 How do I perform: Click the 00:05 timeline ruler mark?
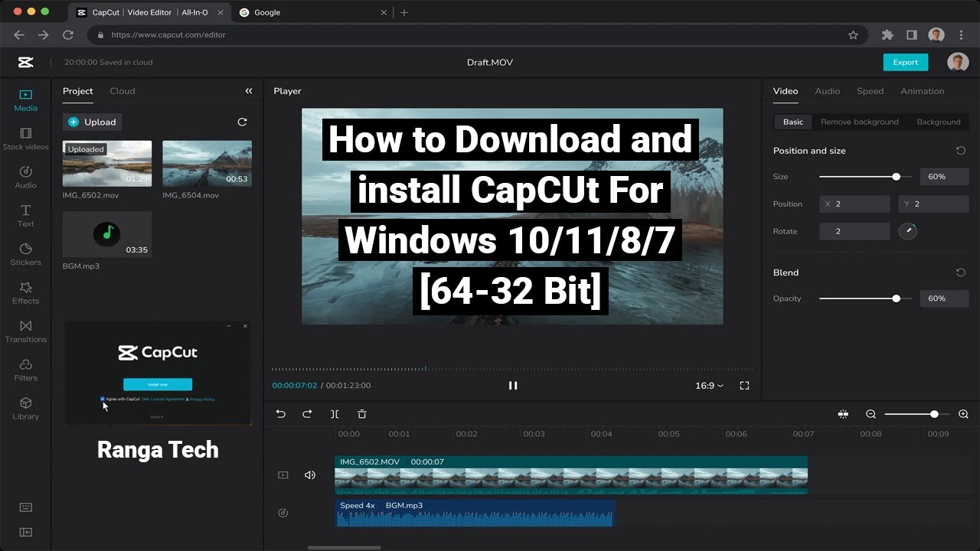(x=668, y=434)
